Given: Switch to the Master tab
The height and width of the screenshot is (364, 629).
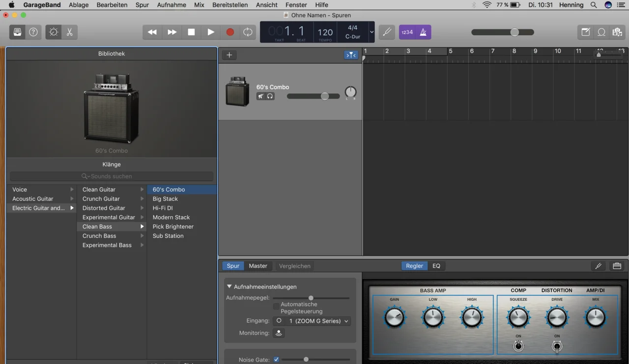Looking at the screenshot, I should click(258, 266).
